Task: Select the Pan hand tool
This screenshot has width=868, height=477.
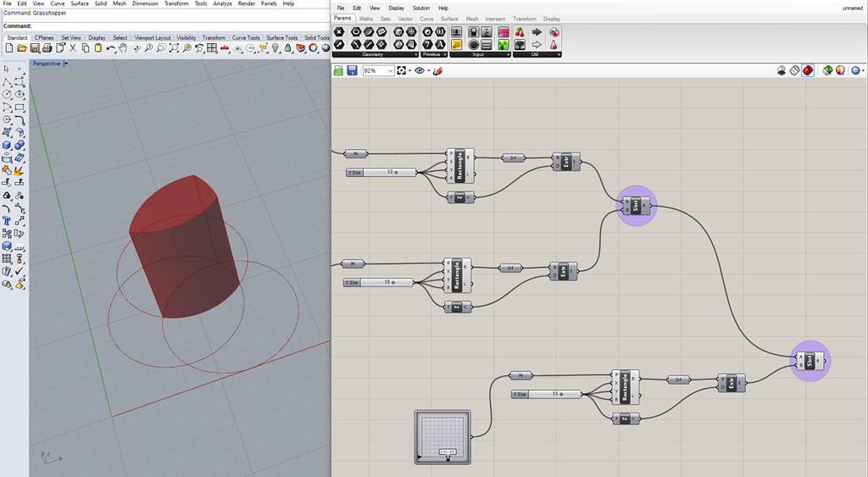Action: point(123,48)
